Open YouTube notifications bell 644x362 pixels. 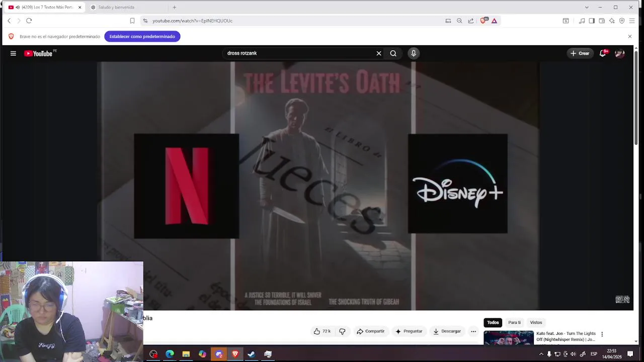click(x=603, y=53)
